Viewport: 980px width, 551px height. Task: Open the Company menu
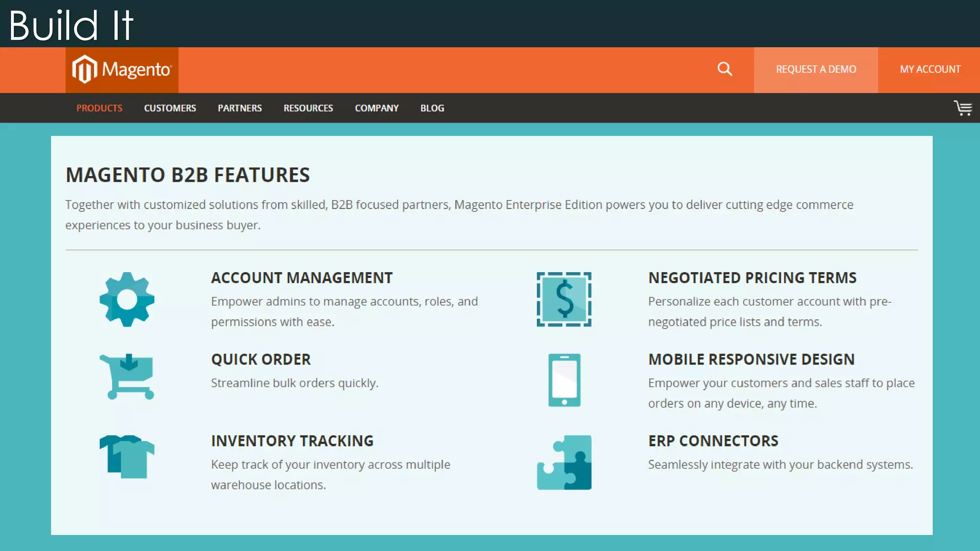tap(377, 108)
